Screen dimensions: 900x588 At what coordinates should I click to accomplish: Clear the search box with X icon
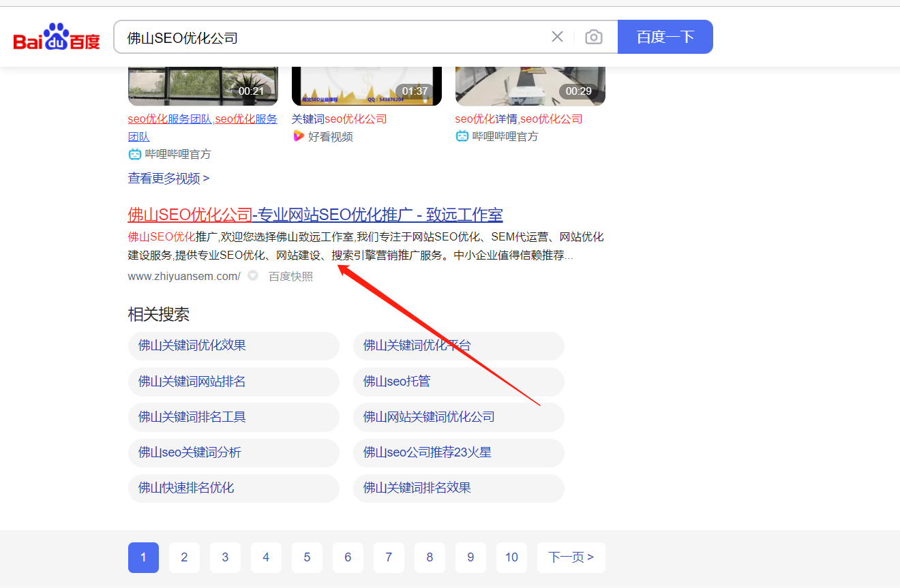coord(557,37)
